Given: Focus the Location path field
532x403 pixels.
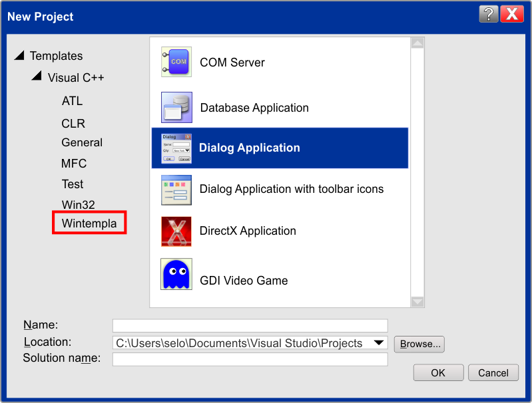Looking at the screenshot, I should pyautogui.click(x=250, y=342).
